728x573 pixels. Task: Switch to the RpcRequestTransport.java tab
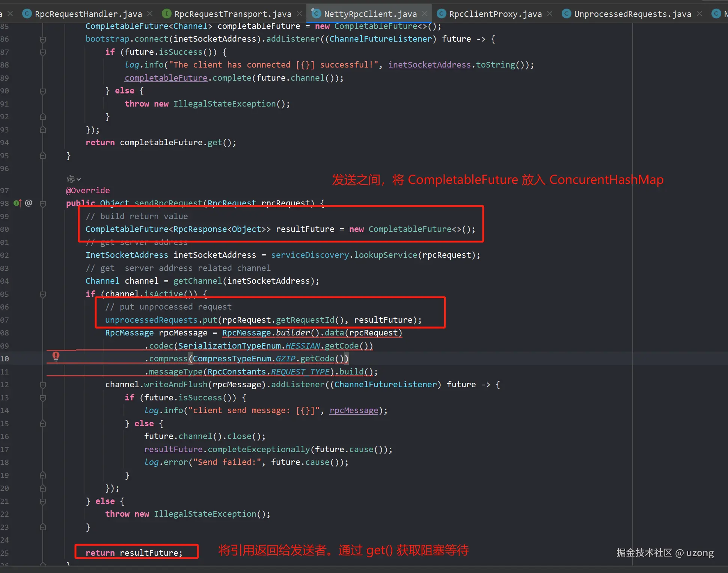(232, 14)
